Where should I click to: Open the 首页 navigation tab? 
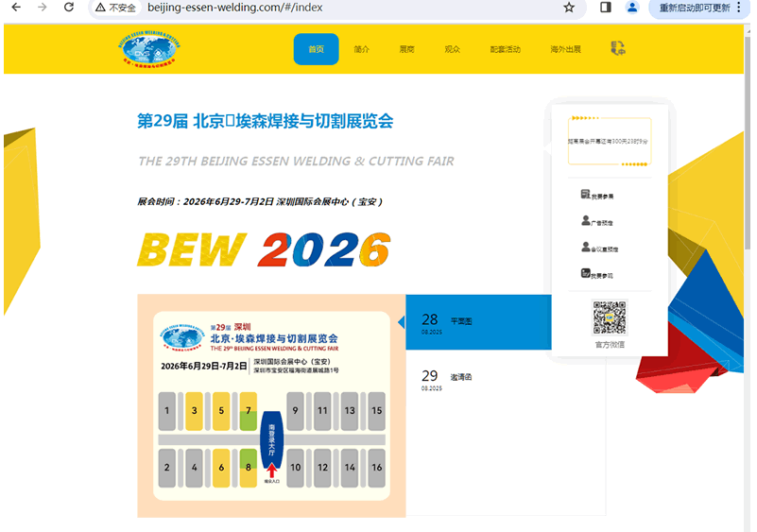pos(316,49)
